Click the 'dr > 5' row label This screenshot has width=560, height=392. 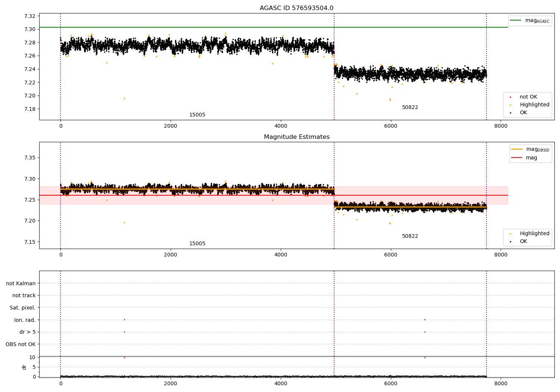point(28,332)
